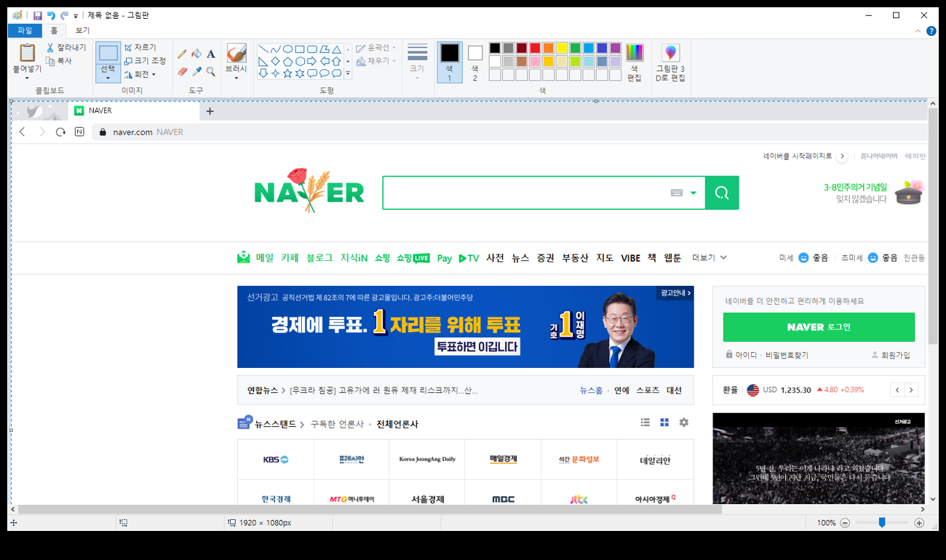Viewport: 946px width, 560px height.
Task: Save the drawing from the quick access toolbar
Action: [38, 15]
